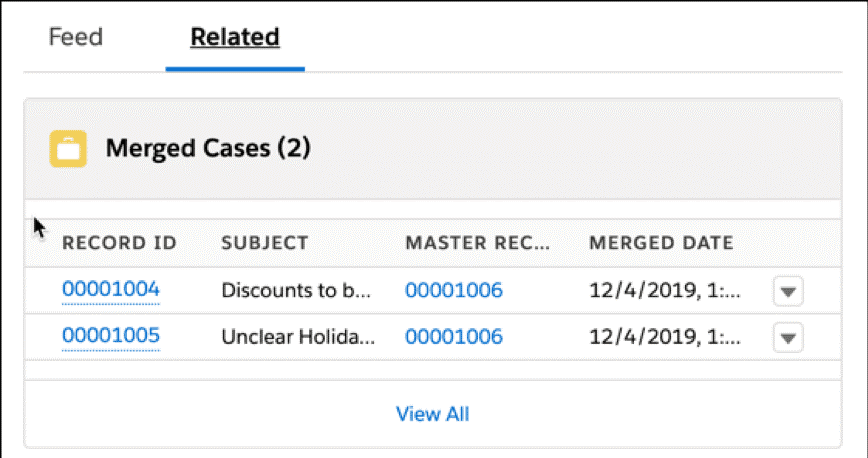Open master record 00001006 for case 00001004
This screenshot has width=868, height=458.
tap(453, 291)
